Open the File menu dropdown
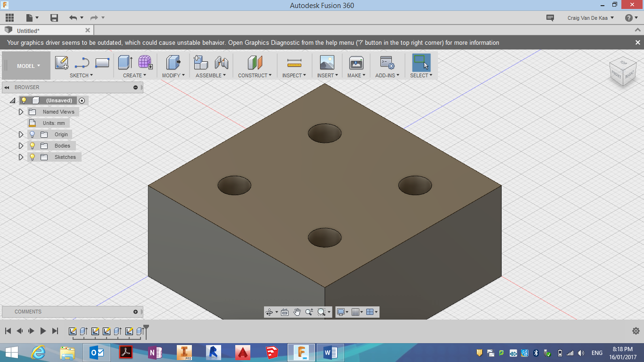The height and width of the screenshot is (362, 644). pos(32,18)
